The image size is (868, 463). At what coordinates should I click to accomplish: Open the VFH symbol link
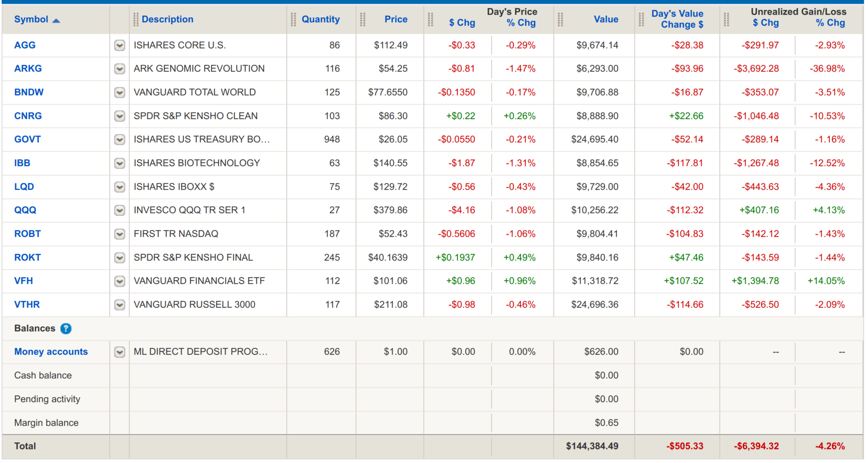tap(23, 281)
